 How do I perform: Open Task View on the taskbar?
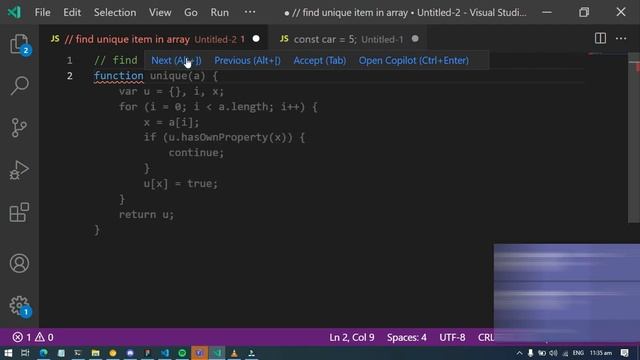pyautogui.click(x=25, y=353)
